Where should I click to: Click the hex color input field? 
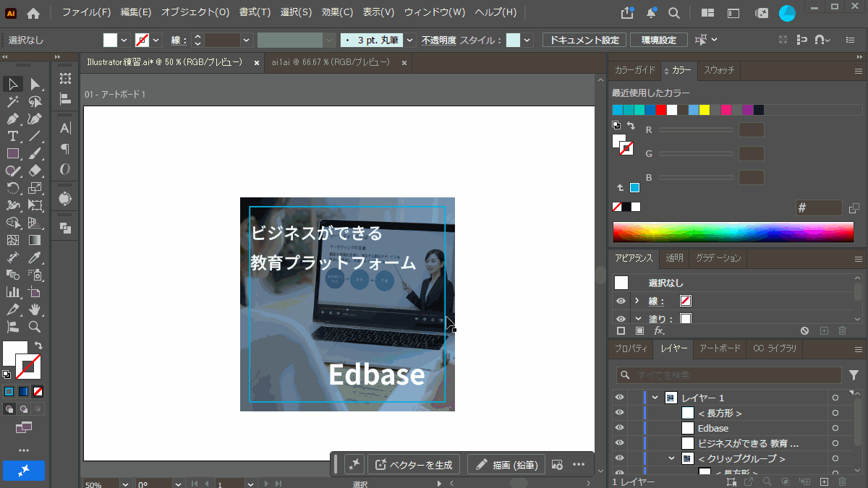tap(819, 208)
